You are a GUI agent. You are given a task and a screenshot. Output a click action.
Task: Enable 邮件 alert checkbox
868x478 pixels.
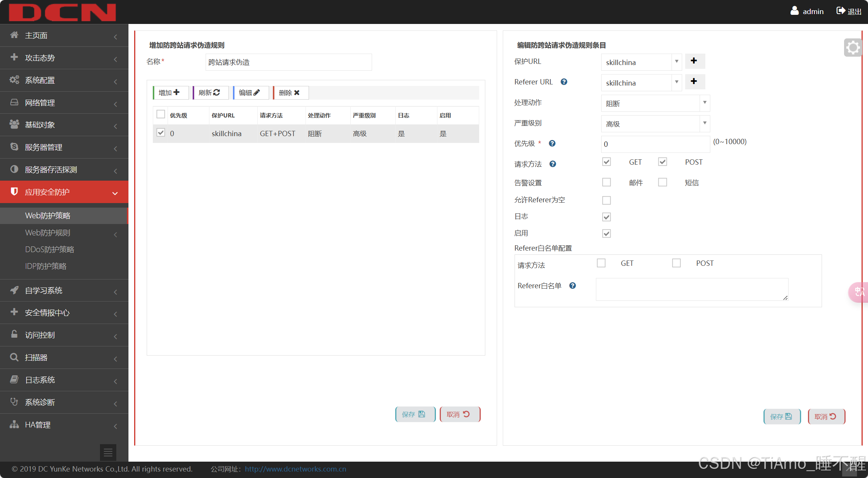pos(607,182)
